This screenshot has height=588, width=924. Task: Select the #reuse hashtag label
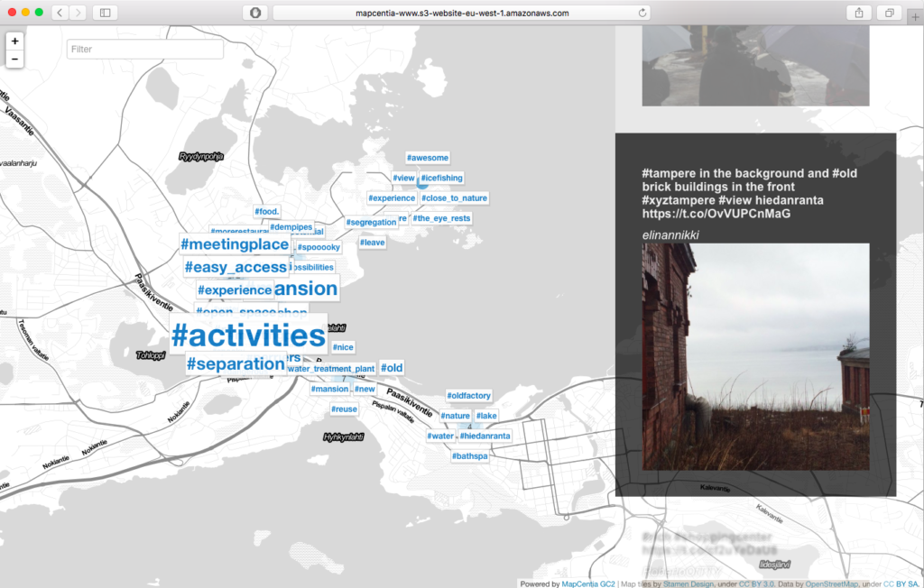point(344,409)
